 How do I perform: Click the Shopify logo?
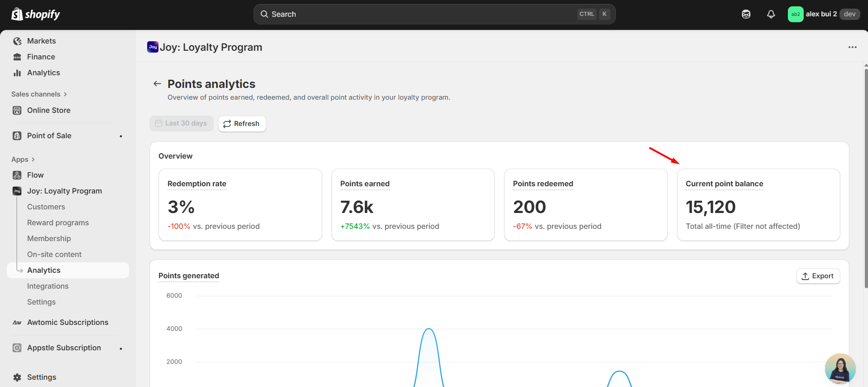click(36, 15)
